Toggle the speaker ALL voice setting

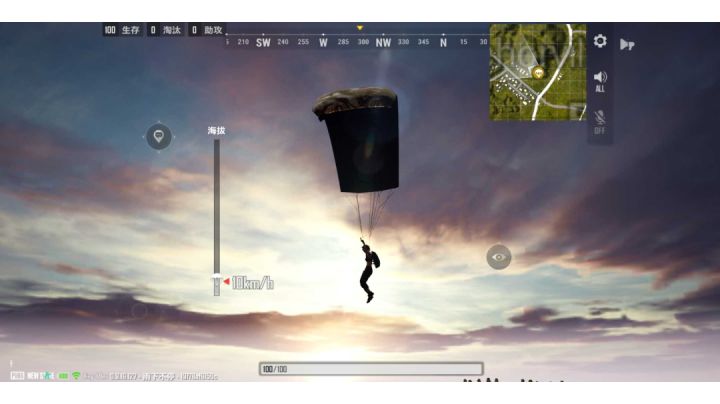600,82
